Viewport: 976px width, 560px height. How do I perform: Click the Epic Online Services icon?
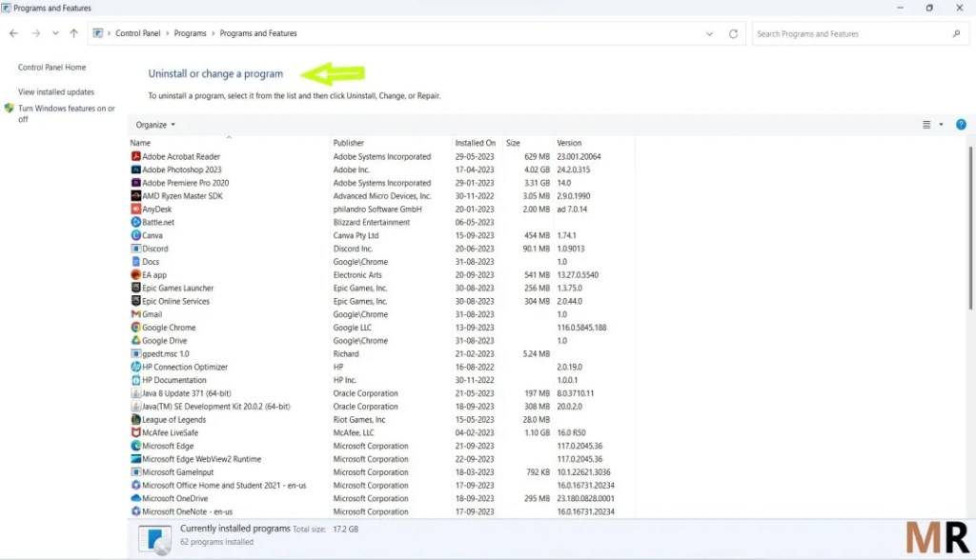click(x=135, y=301)
